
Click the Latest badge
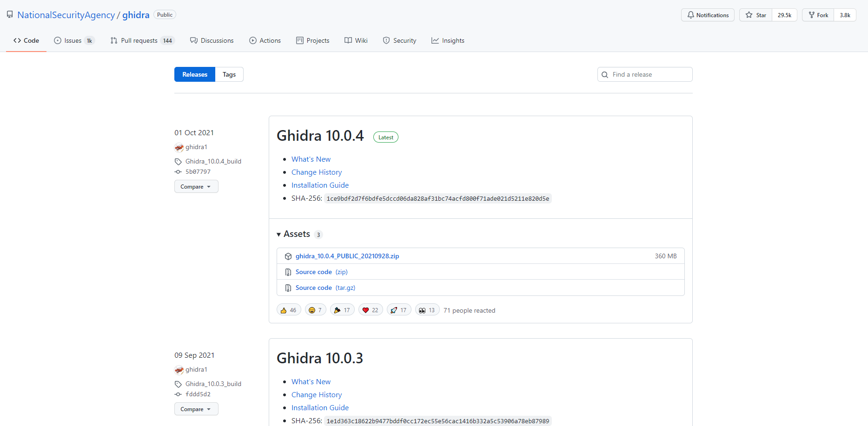tap(386, 137)
